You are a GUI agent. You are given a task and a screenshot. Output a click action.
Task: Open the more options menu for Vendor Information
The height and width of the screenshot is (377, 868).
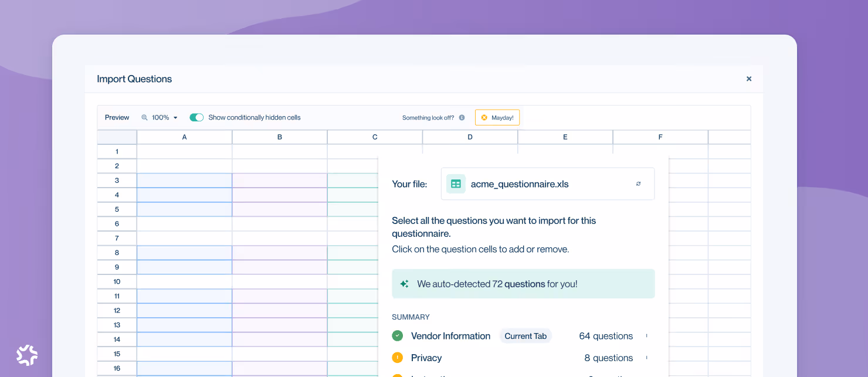[x=647, y=336]
